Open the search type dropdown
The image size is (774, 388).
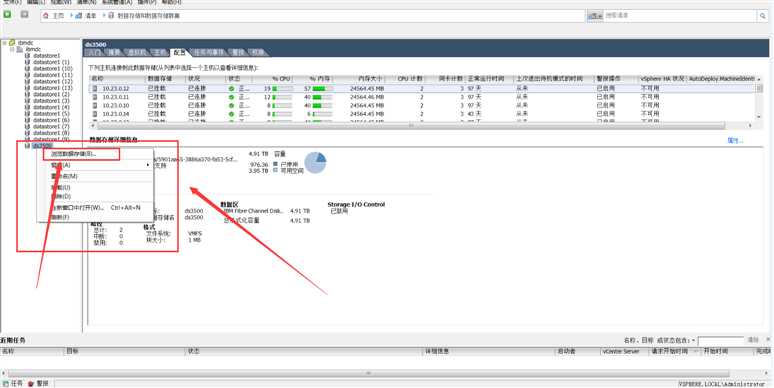pos(595,16)
